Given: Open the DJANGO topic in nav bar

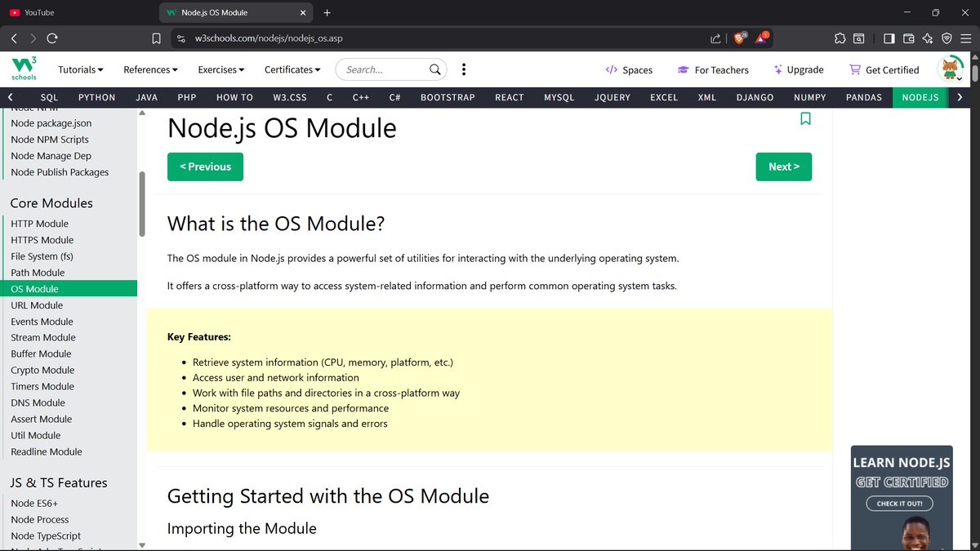Looking at the screenshot, I should click(x=755, y=97).
